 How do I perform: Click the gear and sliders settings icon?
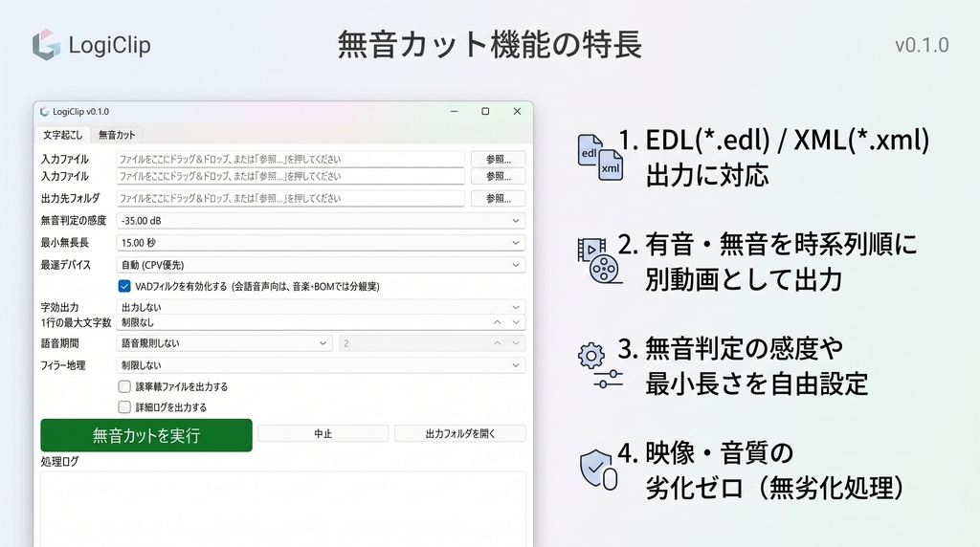600,366
